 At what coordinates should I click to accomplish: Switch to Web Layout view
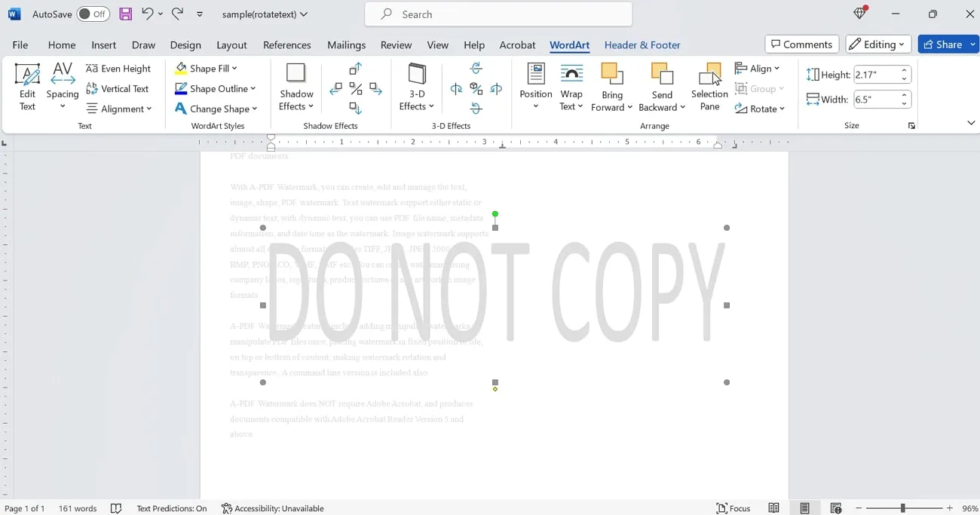836,507
